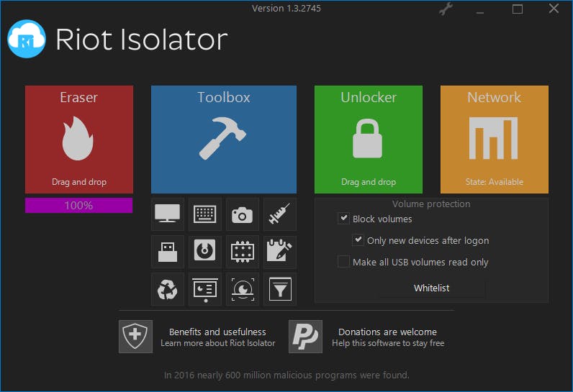Maximize the Riot Isolator window

coord(517,9)
